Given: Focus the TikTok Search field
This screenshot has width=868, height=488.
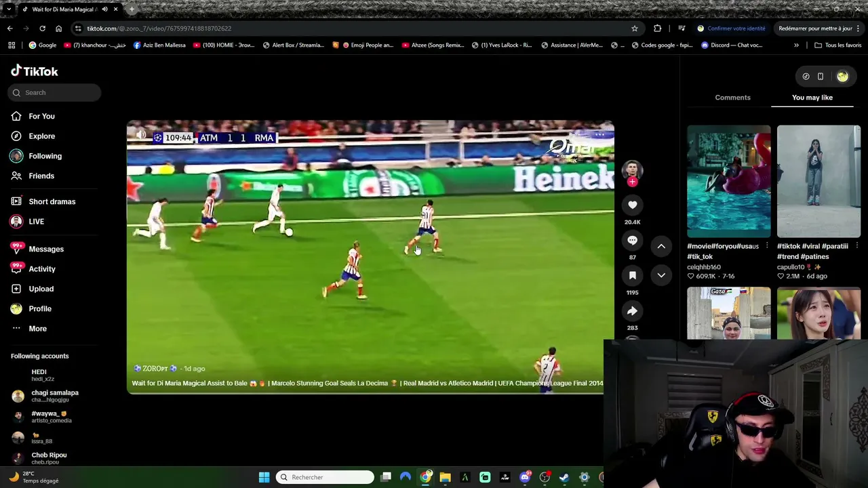Looking at the screenshot, I should pyautogui.click(x=54, y=92).
